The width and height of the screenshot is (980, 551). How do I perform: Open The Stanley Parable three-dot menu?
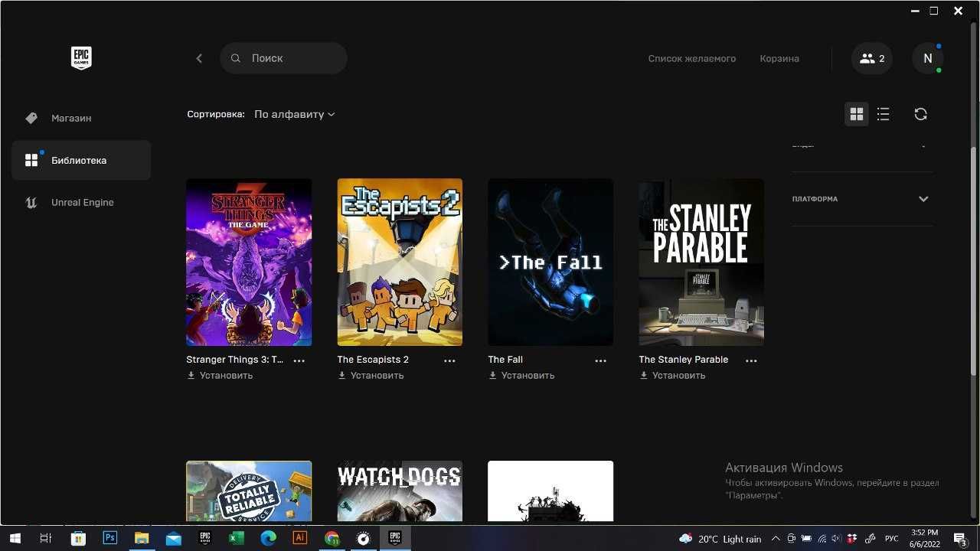(751, 360)
